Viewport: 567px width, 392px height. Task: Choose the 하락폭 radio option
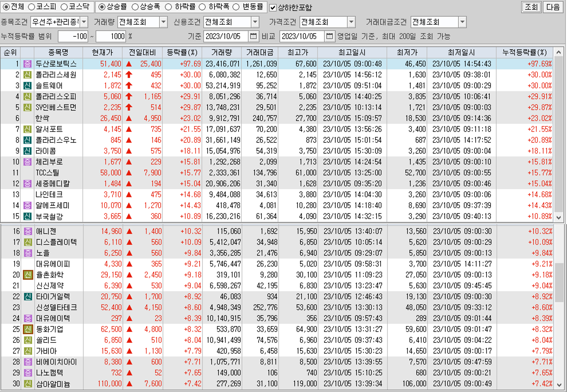tap(202, 7)
